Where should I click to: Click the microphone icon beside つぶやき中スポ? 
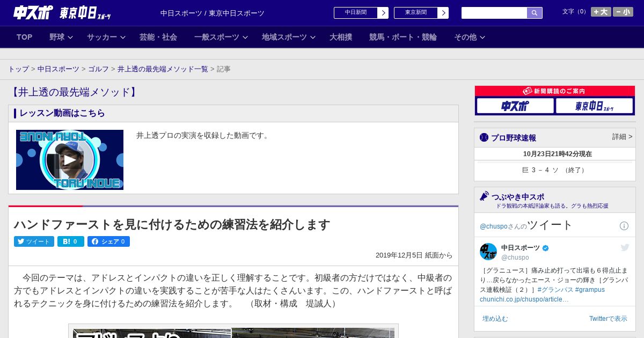(x=484, y=196)
